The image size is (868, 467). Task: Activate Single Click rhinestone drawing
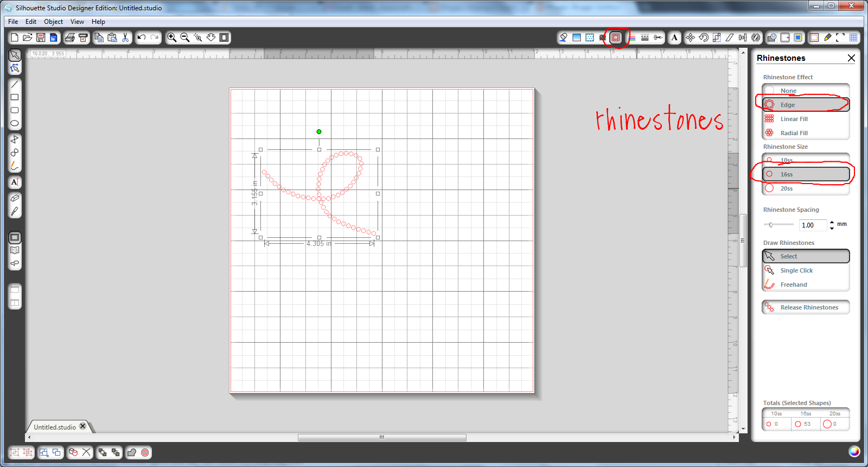(806, 270)
